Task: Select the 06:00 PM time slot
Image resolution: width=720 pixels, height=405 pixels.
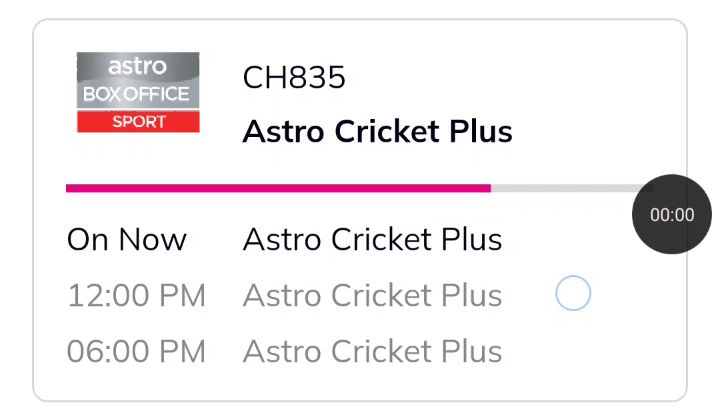Action: (136, 352)
